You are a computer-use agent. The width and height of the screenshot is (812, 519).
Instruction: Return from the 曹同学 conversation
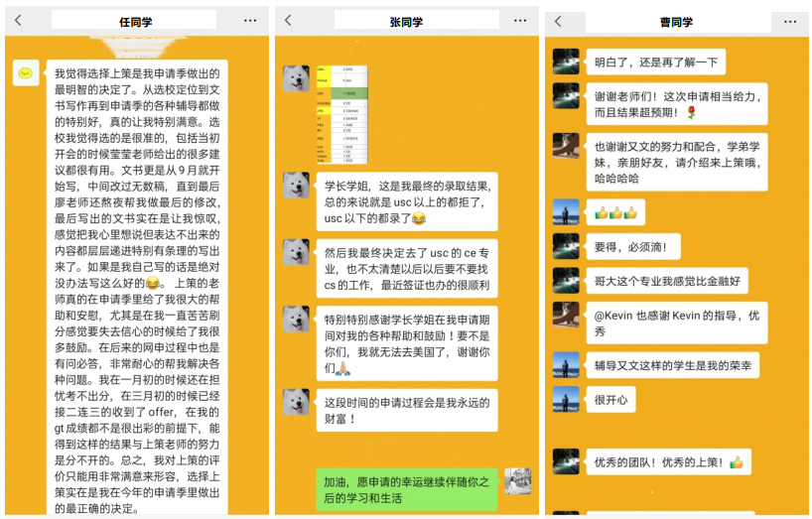(x=558, y=21)
